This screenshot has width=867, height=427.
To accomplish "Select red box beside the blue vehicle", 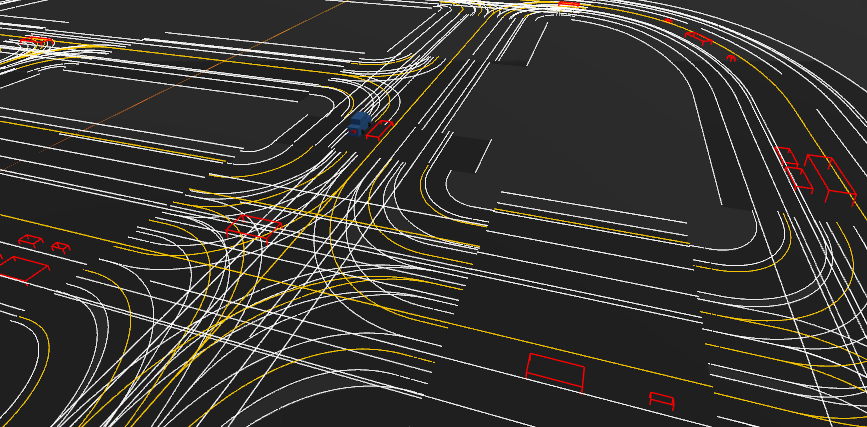I will pos(380,129).
